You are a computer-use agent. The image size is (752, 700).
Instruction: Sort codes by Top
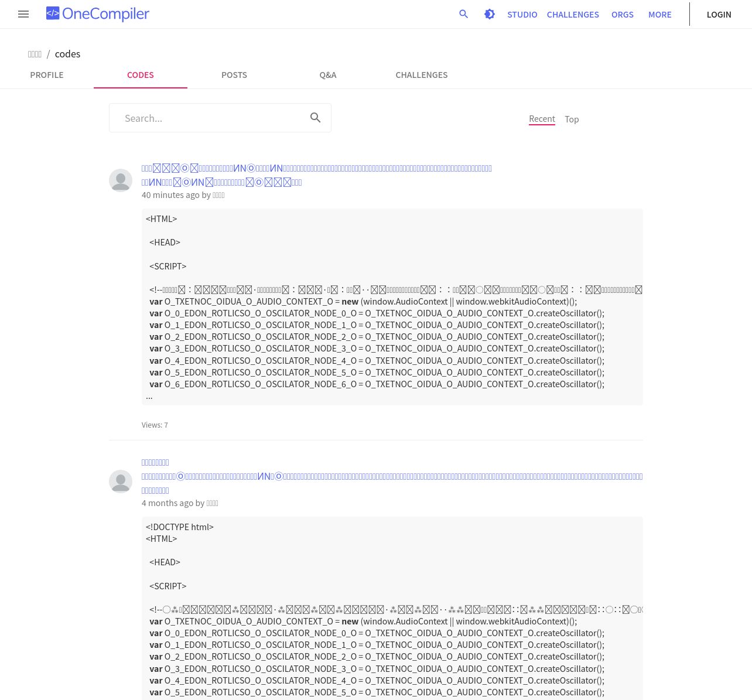pyautogui.click(x=572, y=119)
